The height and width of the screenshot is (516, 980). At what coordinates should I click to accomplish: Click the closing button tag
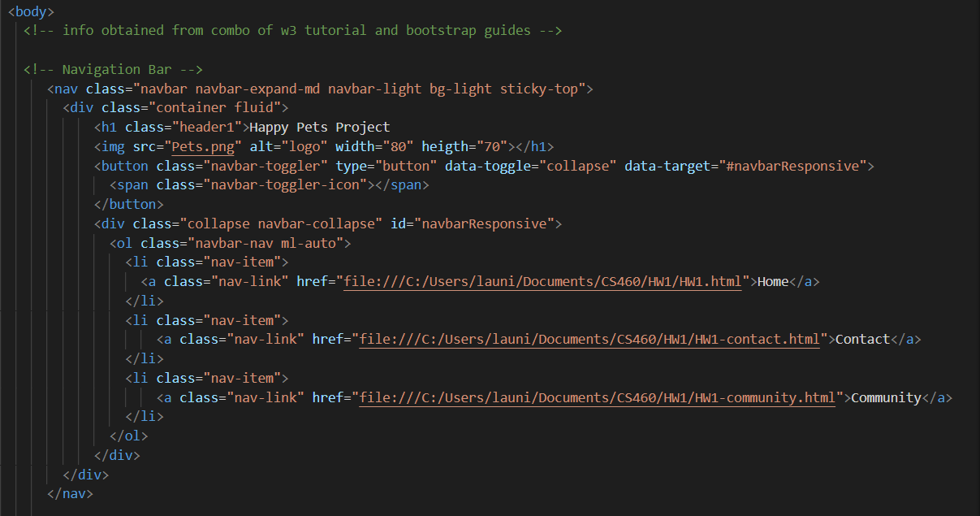[128, 205]
